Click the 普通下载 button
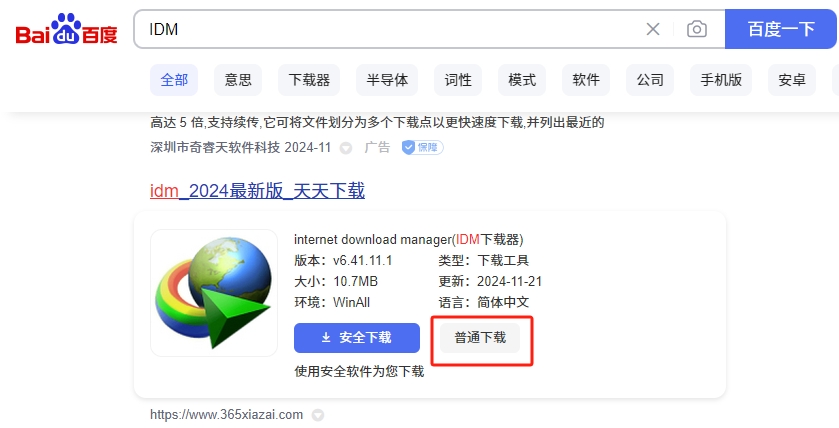The width and height of the screenshot is (839, 428). pos(480,338)
